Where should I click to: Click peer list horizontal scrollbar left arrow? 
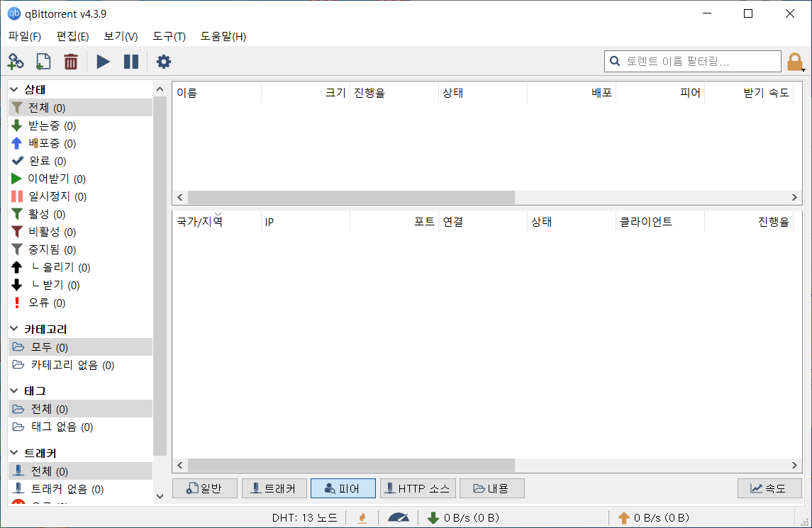(x=179, y=465)
